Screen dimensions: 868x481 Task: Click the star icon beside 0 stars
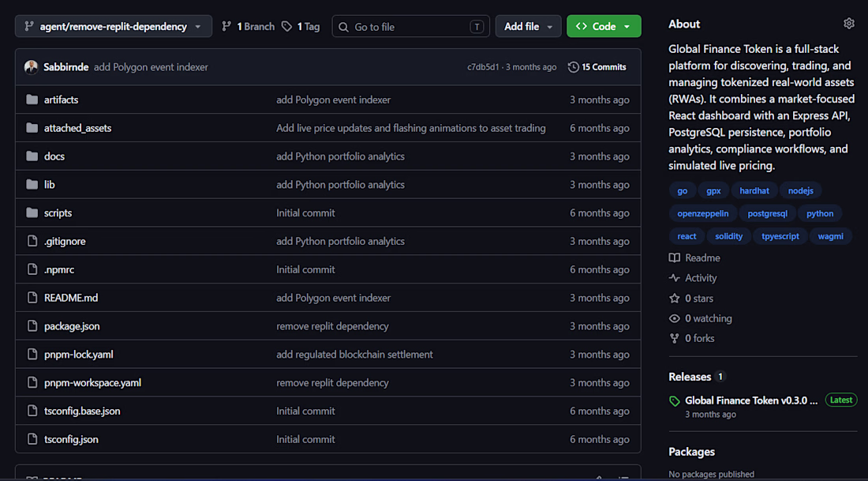point(674,298)
